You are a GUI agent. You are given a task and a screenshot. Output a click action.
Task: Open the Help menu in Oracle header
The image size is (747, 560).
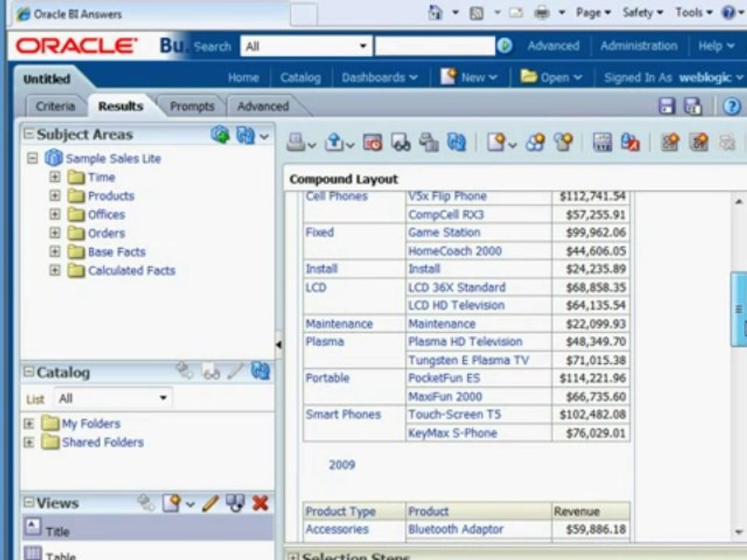coord(716,46)
